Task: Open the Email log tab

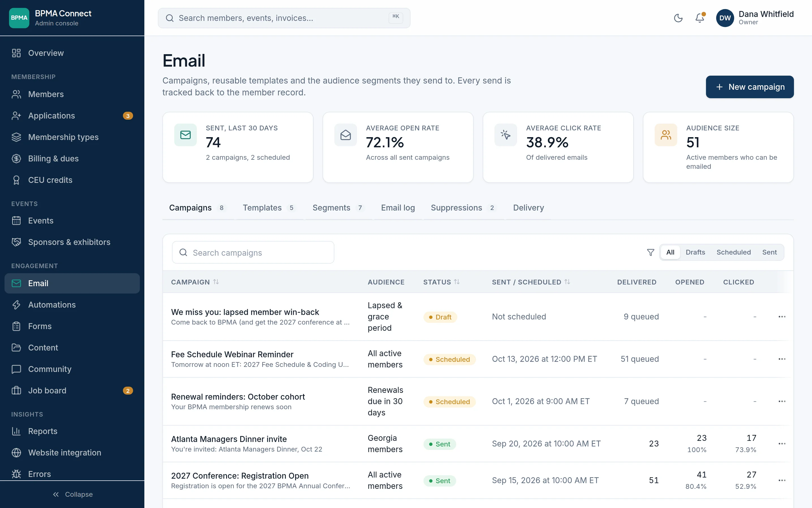Action: tap(398, 208)
